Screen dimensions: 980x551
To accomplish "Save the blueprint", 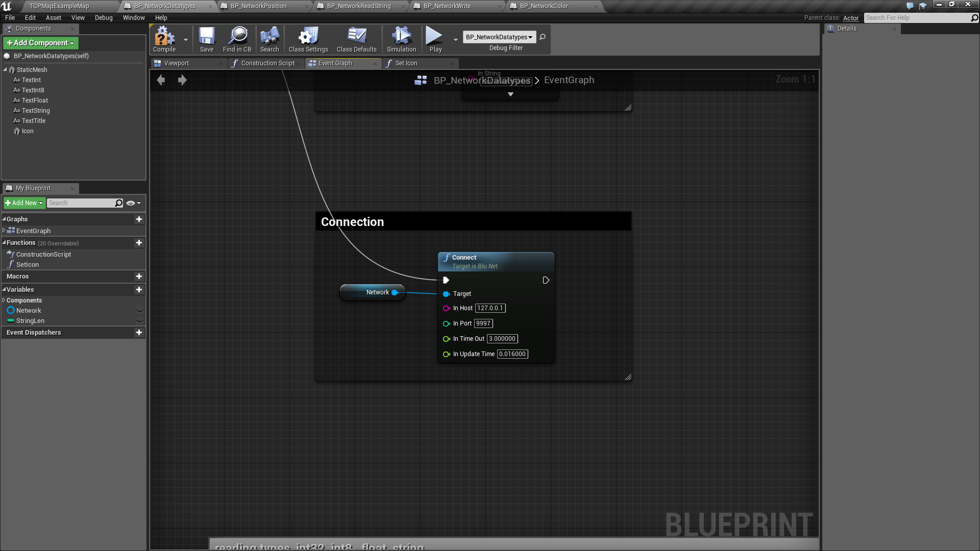I will pyautogui.click(x=207, y=39).
